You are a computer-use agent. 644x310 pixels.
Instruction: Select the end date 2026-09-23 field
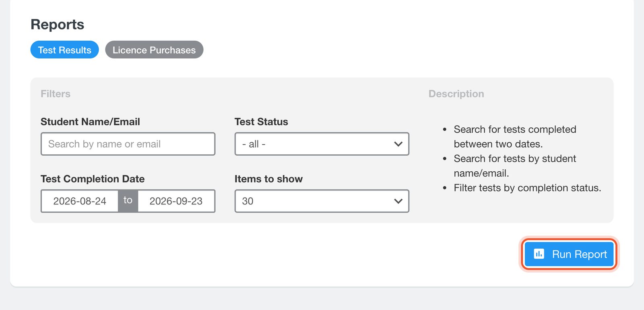[176, 201]
